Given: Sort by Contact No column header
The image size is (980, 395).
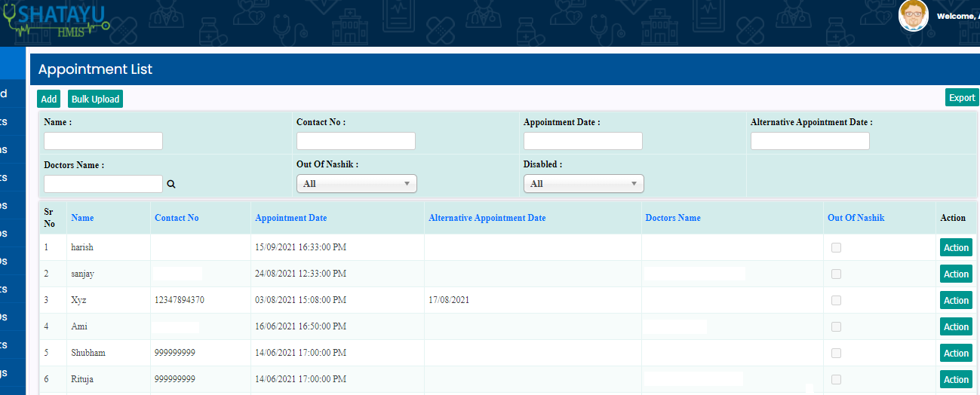Looking at the screenshot, I should [177, 218].
